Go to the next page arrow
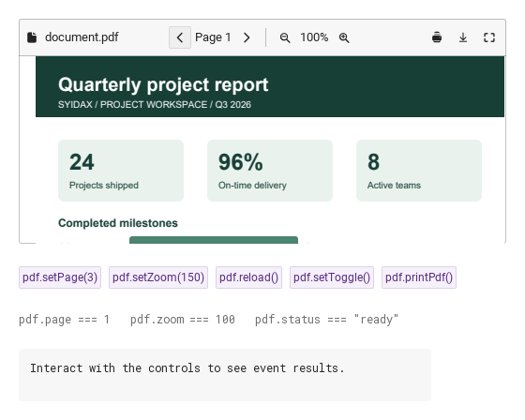Screen dimensions: 525x420 point(247,37)
